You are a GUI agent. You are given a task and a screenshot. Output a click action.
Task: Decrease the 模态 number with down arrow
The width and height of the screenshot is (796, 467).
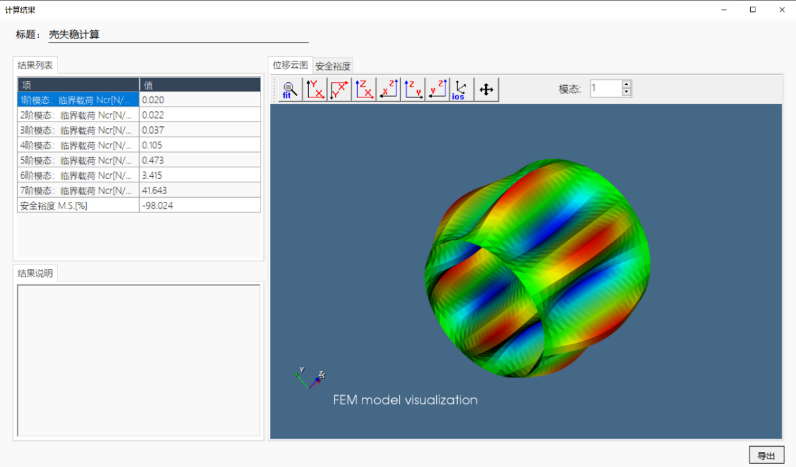point(627,93)
